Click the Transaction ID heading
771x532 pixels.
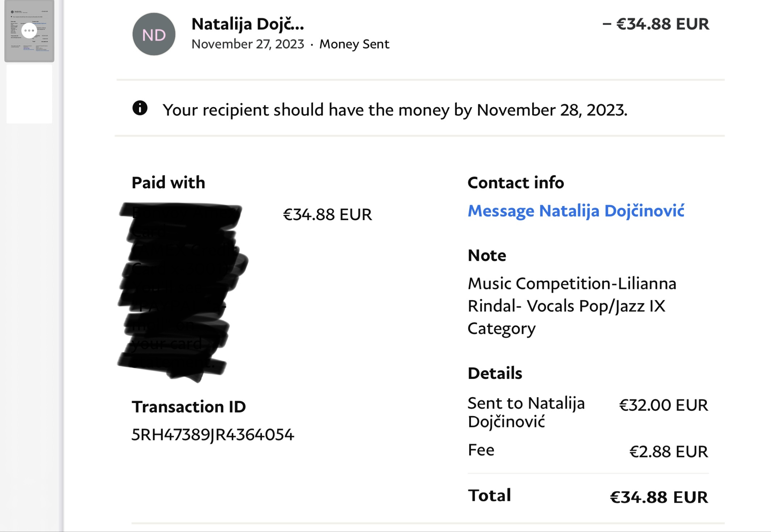coord(188,407)
